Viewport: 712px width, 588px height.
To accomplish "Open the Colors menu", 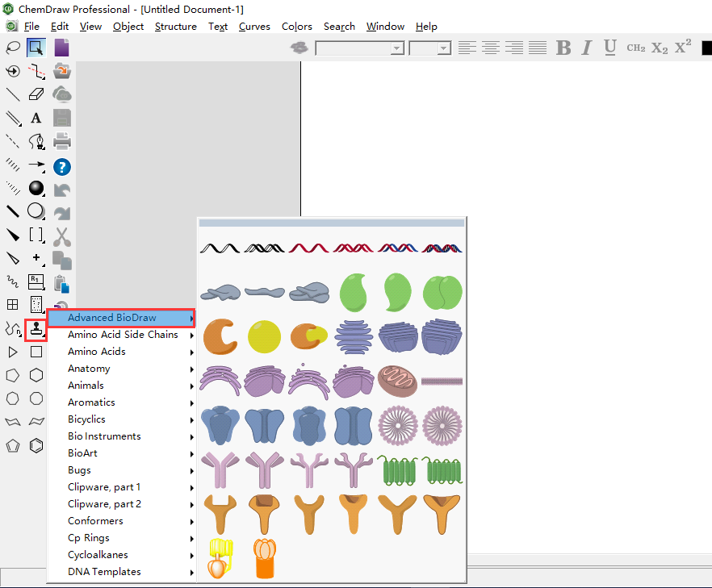I will tap(297, 27).
